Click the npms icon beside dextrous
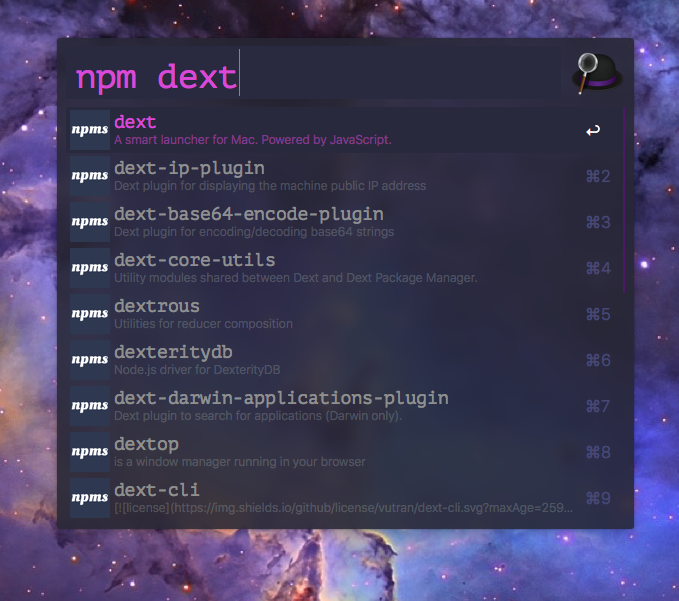Screen dimensions: 679x601 click(x=90, y=314)
